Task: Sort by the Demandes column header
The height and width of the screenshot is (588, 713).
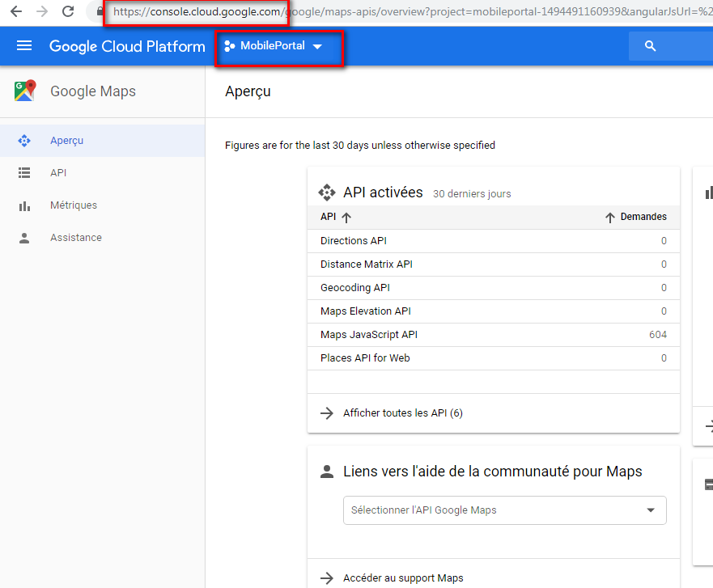Action: (x=636, y=217)
